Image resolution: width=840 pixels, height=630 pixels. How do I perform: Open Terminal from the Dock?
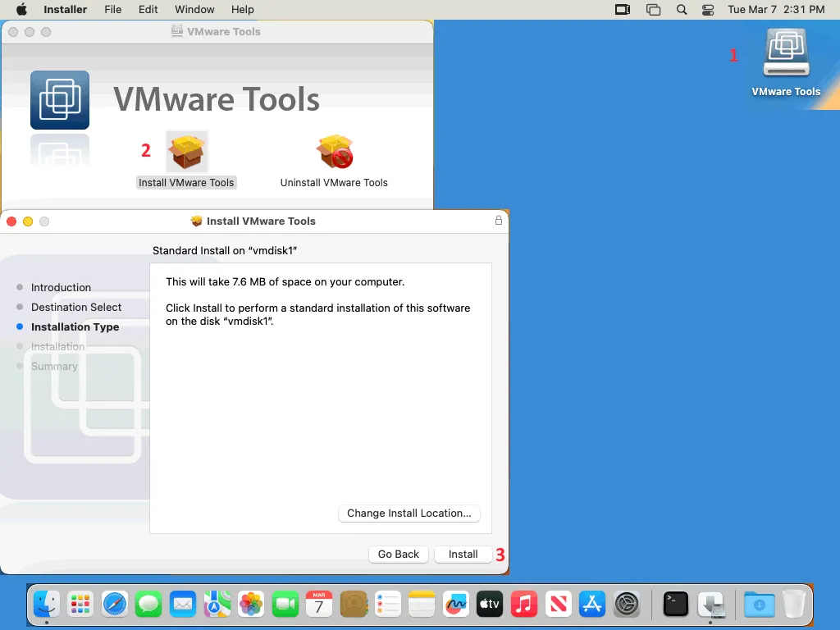coord(675,605)
